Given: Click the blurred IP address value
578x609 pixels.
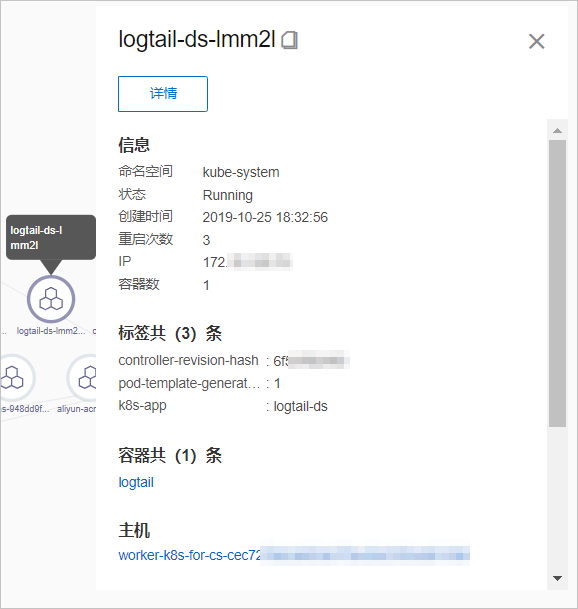Looking at the screenshot, I should pyautogui.click(x=247, y=262).
